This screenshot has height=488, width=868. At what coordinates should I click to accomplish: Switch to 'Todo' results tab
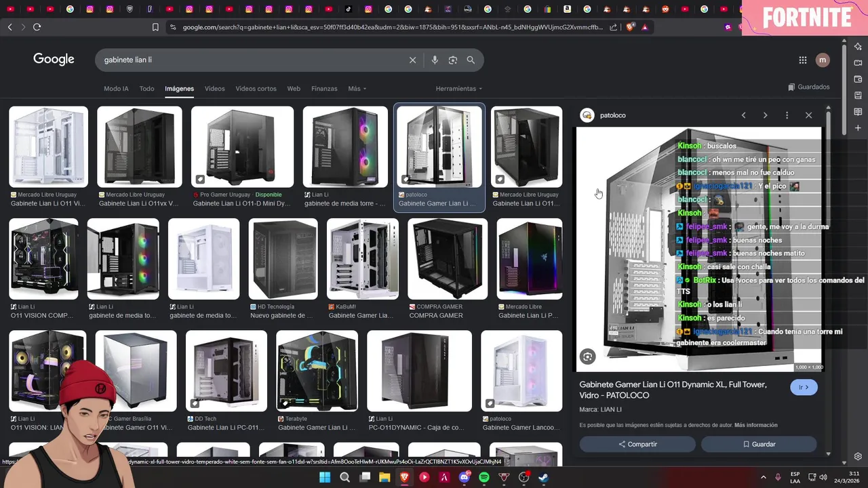[146, 89]
